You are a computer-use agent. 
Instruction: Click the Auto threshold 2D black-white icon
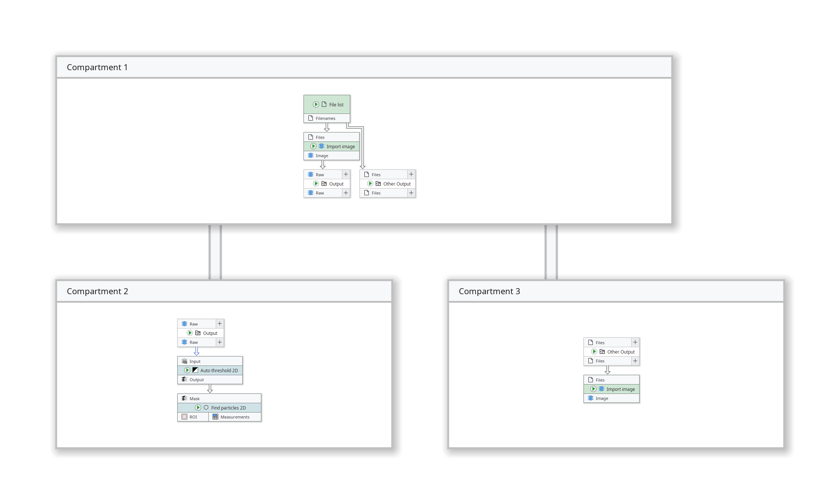(x=195, y=370)
